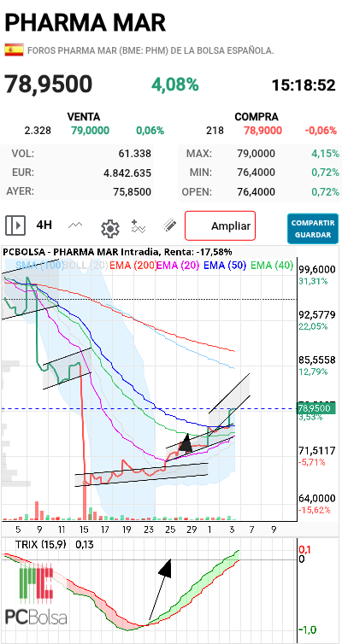Click the PCBolsa logo

click(x=36, y=595)
